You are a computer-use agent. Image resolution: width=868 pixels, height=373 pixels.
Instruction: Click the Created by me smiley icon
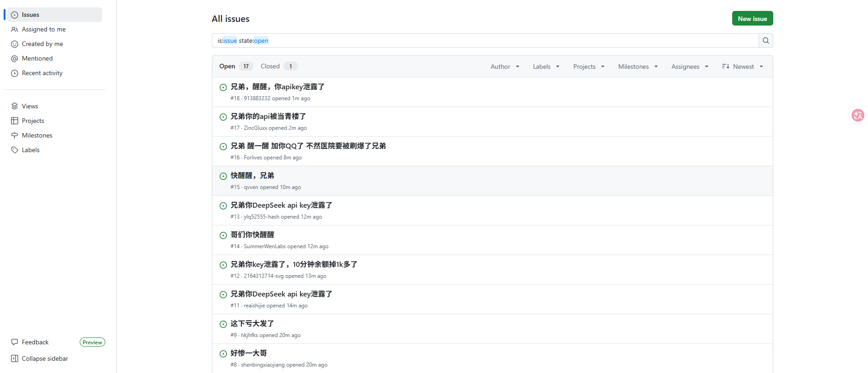15,44
